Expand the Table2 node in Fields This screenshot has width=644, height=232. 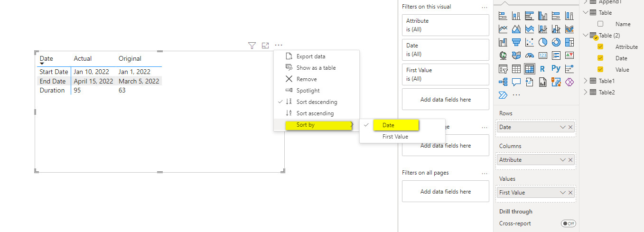tap(585, 93)
